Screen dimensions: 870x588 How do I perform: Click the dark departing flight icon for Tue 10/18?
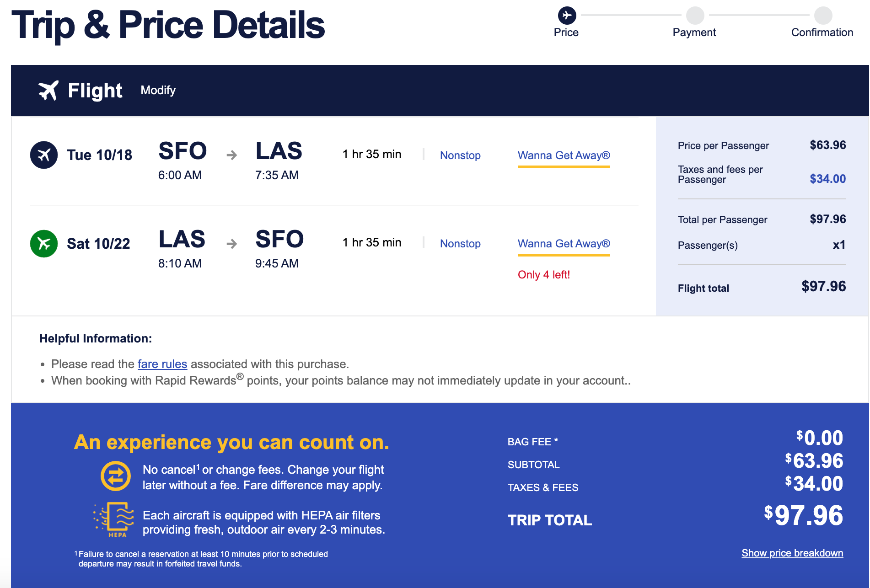click(x=44, y=155)
